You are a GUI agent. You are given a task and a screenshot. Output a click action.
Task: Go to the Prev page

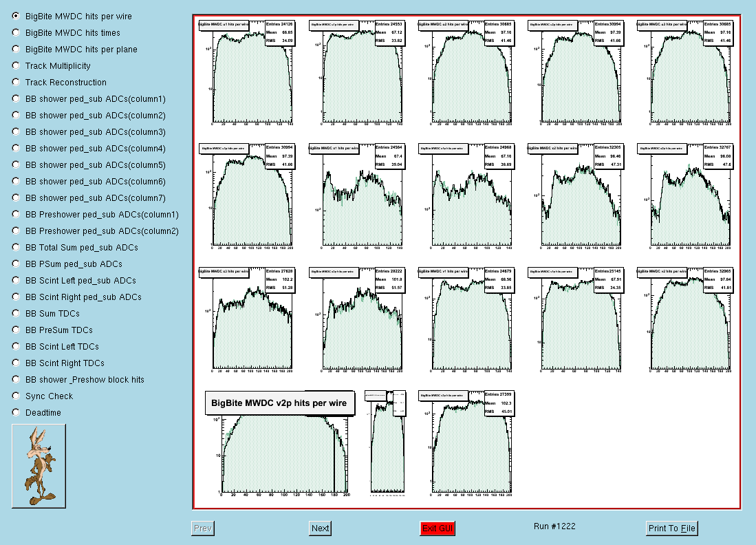pos(202,528)
